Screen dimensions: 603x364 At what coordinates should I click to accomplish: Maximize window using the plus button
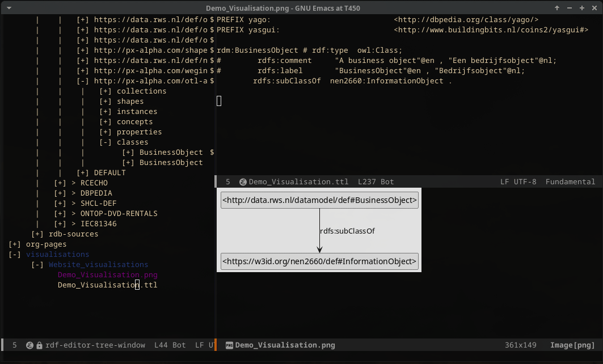click(582, 8)
